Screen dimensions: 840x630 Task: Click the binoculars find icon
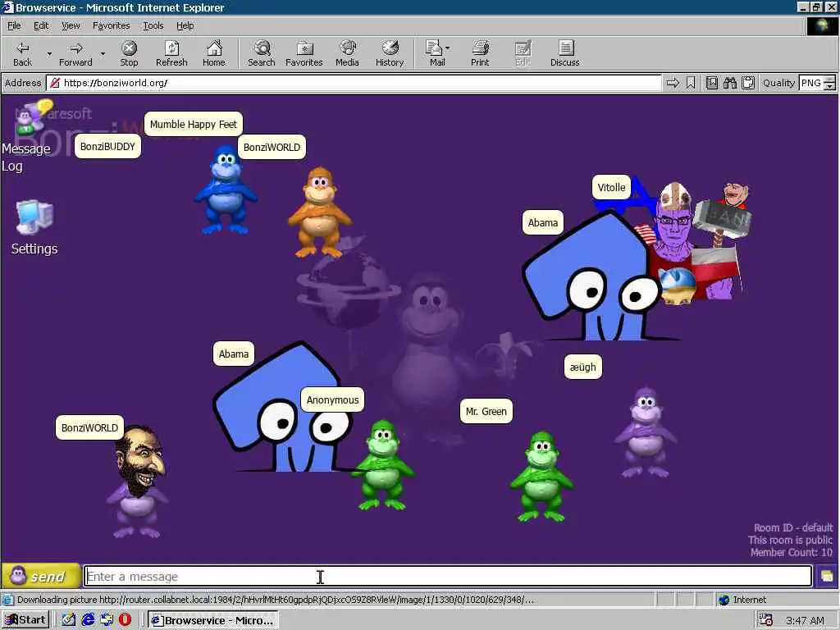[729, 83]
